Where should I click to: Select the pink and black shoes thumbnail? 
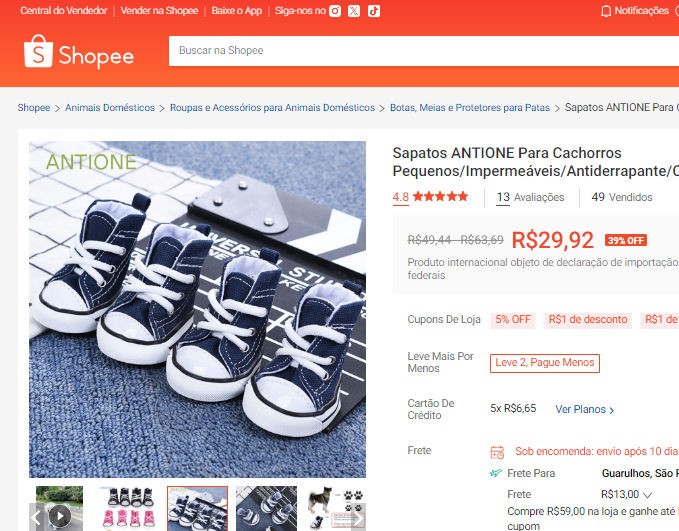tap(129, 509)
